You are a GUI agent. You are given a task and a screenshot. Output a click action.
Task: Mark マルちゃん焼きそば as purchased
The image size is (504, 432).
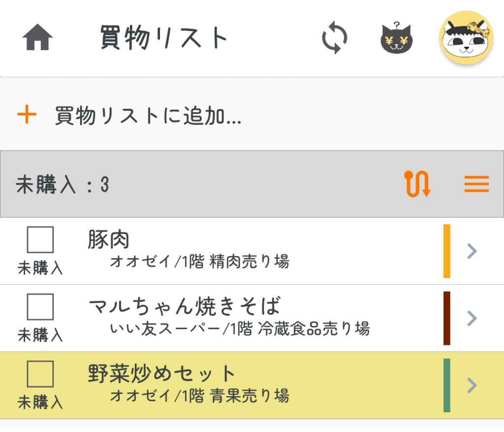pyautogui.click(x=40, y=307)
